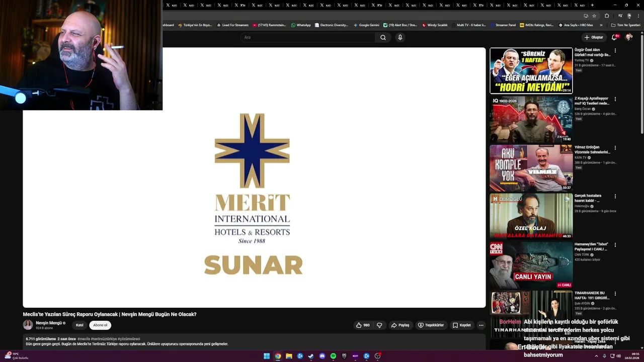Open YouTube notifications bell
The image size is (644, 362).
pyautogui.click(x=614, y=37)
